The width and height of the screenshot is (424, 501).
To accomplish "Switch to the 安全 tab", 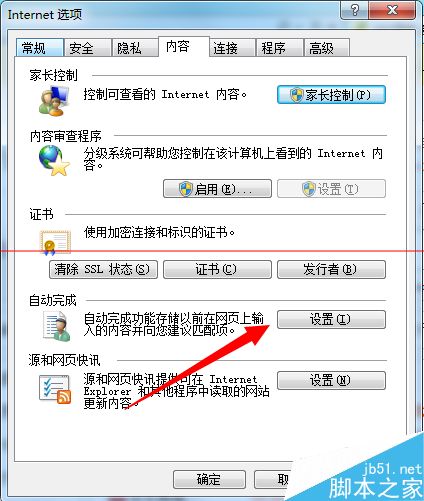I will click(x=88, y=48).
